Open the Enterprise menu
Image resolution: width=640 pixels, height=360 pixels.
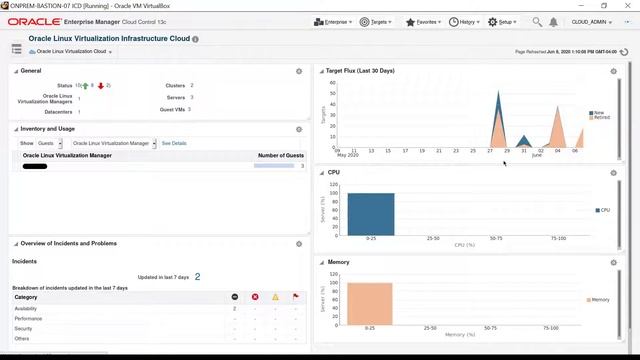[x=333, y=22]
